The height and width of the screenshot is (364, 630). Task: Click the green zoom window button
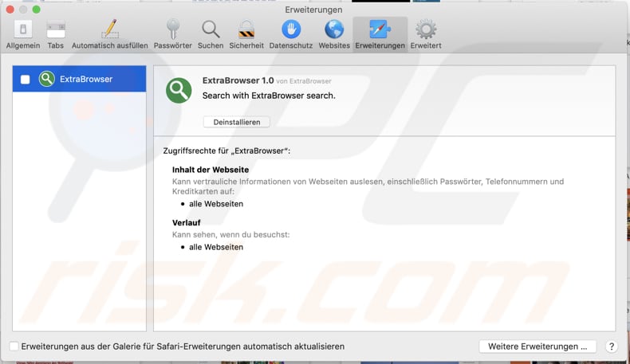[x=36, y=10]
